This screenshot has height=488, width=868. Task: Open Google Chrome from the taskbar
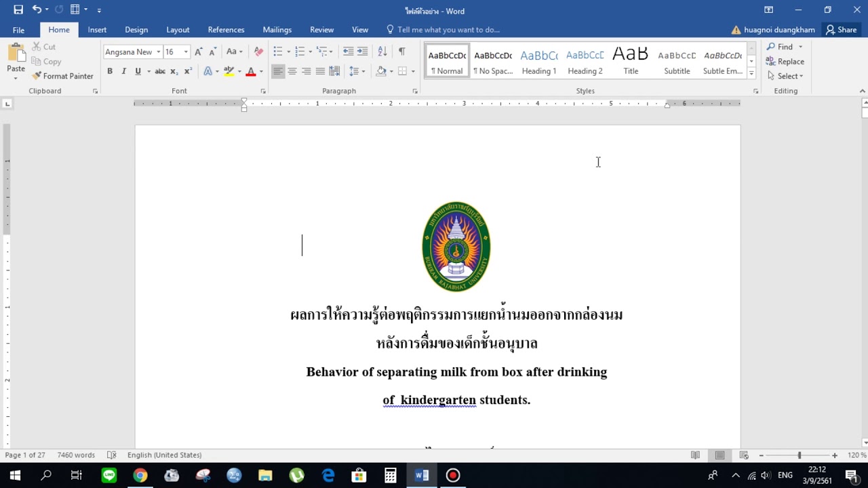(x=140, y=476)
